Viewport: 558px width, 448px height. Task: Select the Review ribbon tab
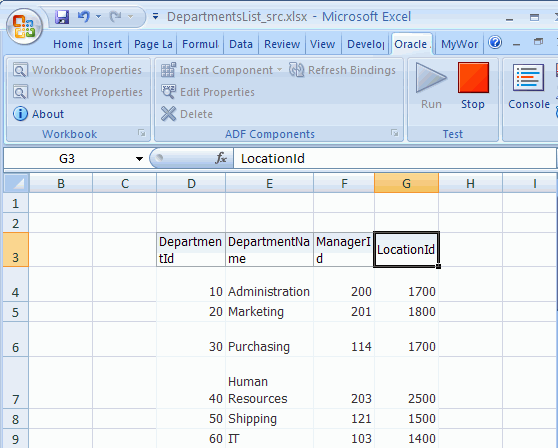282,44
